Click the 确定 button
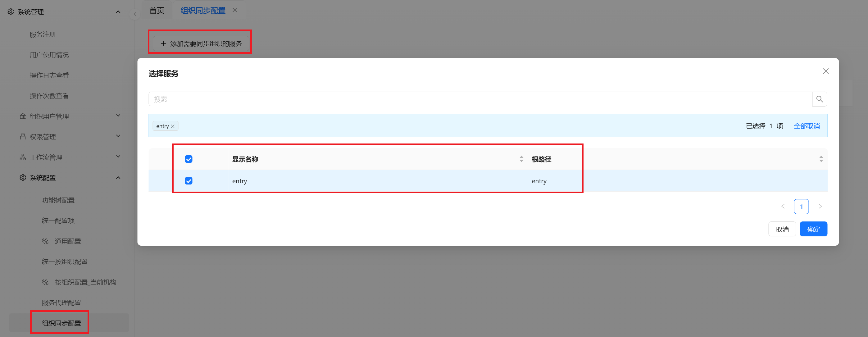 pos(813,229)
